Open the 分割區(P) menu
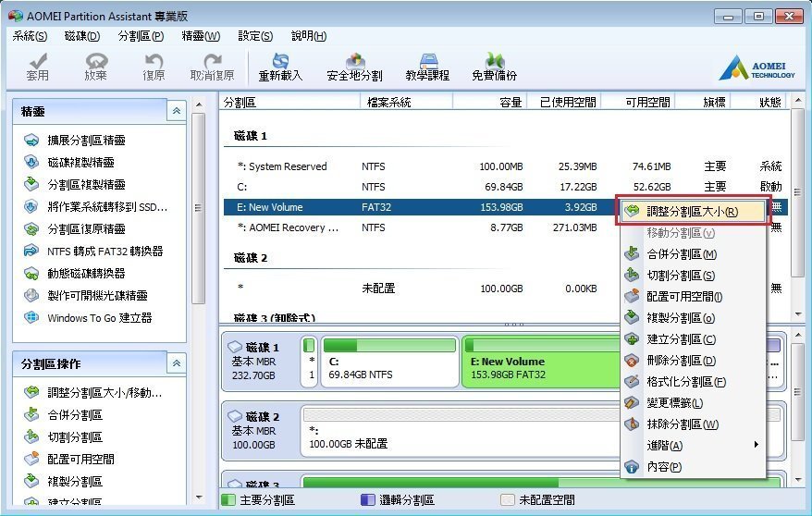 point(141,36)
